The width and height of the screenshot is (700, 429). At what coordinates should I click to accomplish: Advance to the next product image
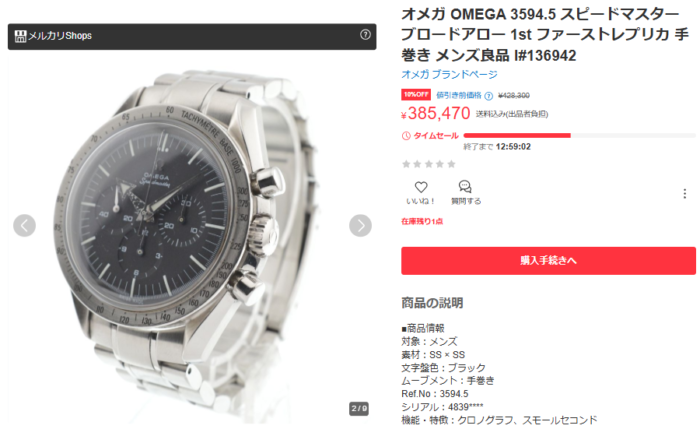point(360,225)
